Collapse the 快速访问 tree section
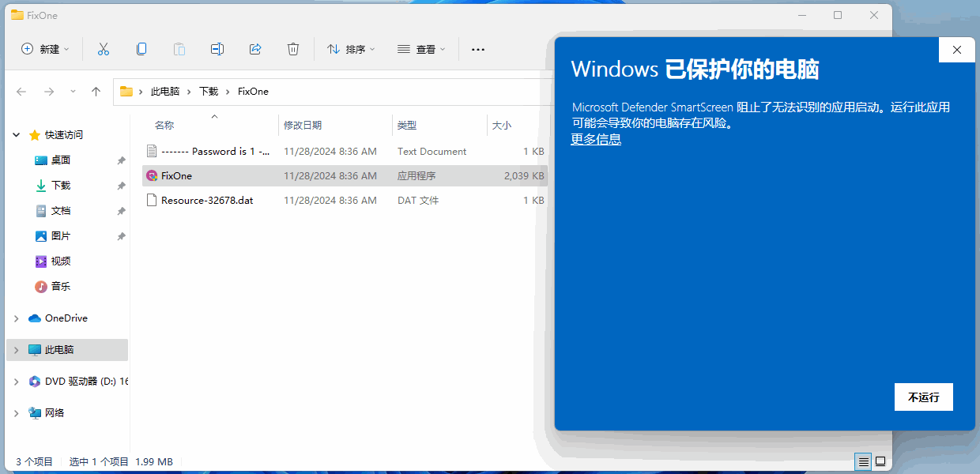Image resolution: width=980 pixels, height=474 pixels. pyautogui.click(x=17, y=135)
